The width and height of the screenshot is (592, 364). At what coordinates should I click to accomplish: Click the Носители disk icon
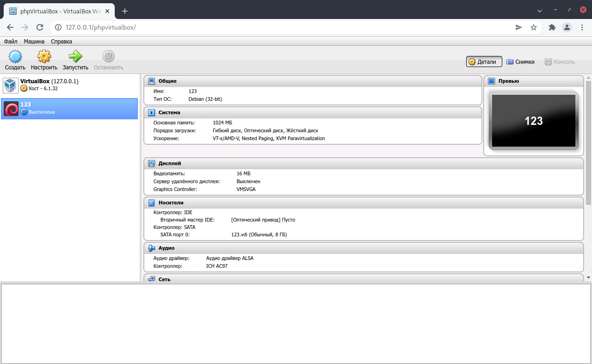[151, 203]
